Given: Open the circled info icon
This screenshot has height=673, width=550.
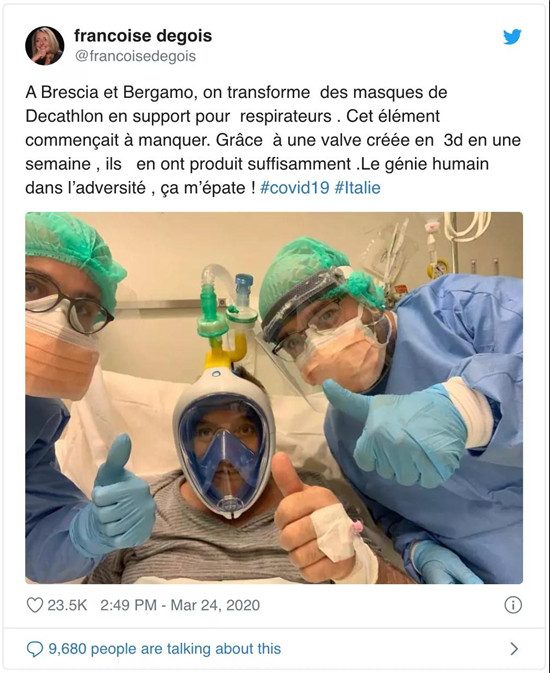Looking at the screenshot, I should point(513,605).
